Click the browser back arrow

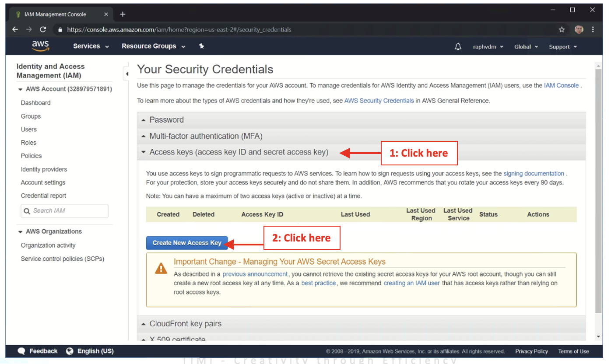(15, 30)
